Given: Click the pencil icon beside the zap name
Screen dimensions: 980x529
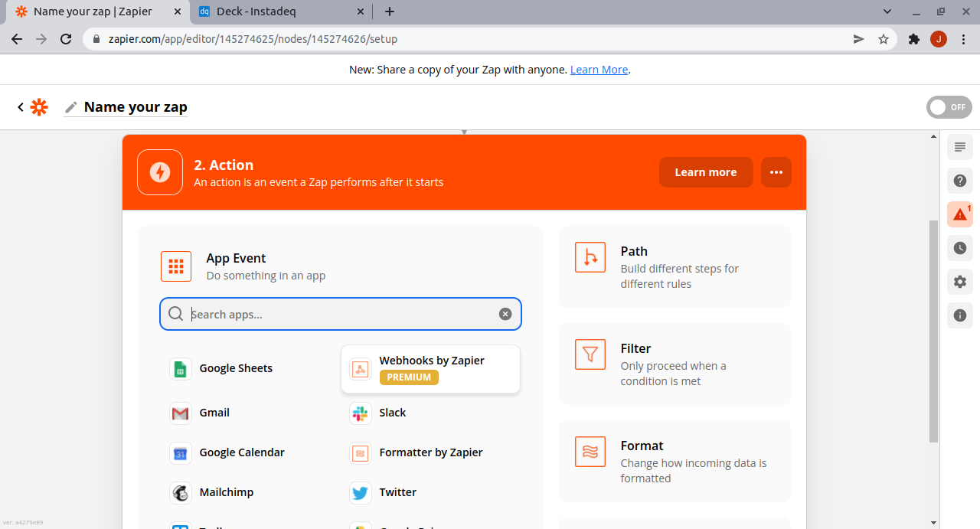Looking at the screenshot, I should tap(71, 107).
